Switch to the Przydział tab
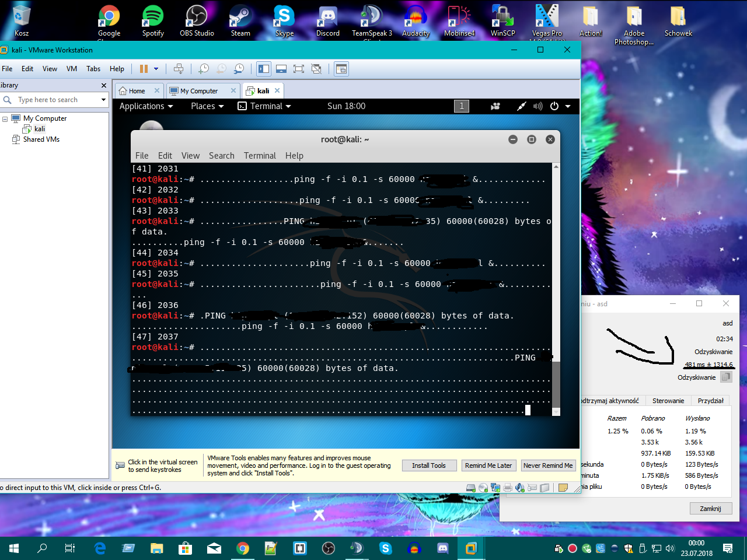The height and width of the screenshot is (560, 747). (710, 401)
